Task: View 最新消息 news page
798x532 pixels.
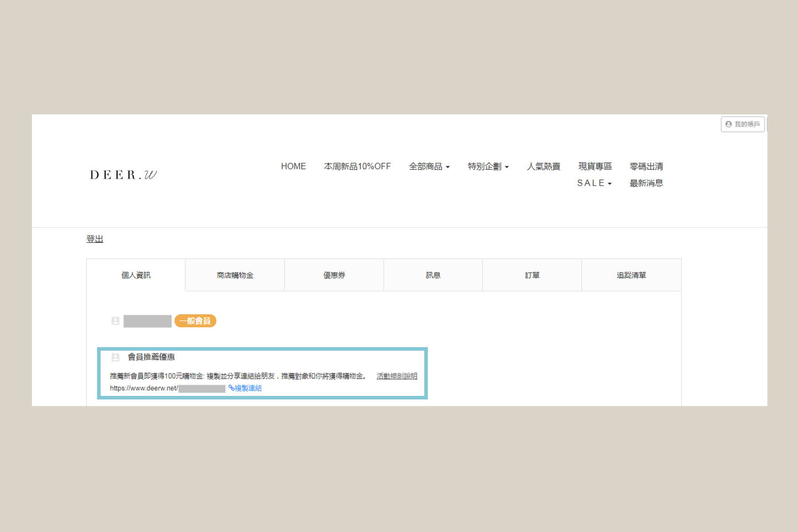Action: coord(646,183)
